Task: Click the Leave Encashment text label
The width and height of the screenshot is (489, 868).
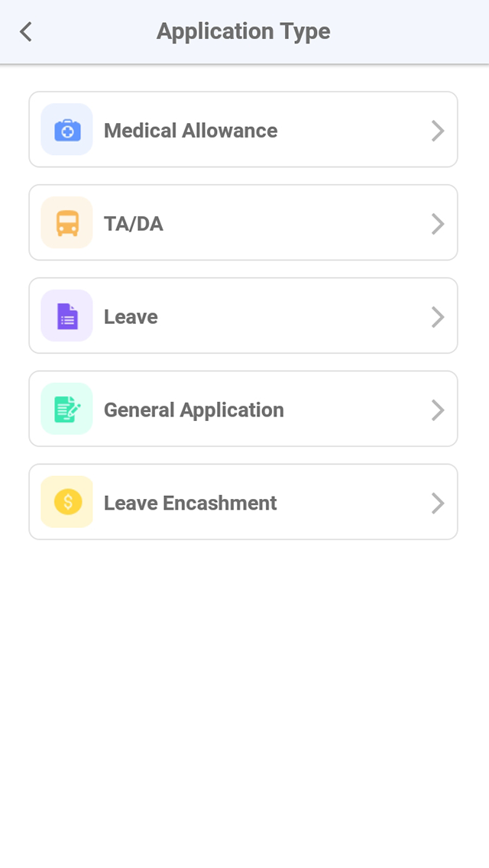Action: coord(189,503)
